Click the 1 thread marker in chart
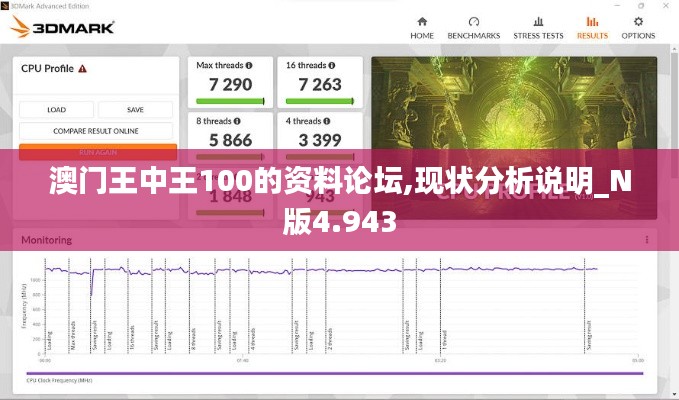 (445, 340)
